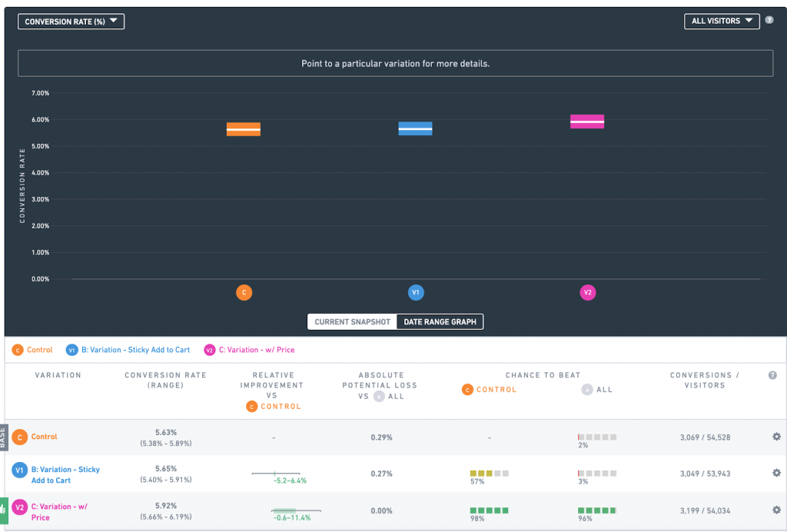Click the BASE tag on the Control row
787x532 pixels.
[x=4, y=437]
